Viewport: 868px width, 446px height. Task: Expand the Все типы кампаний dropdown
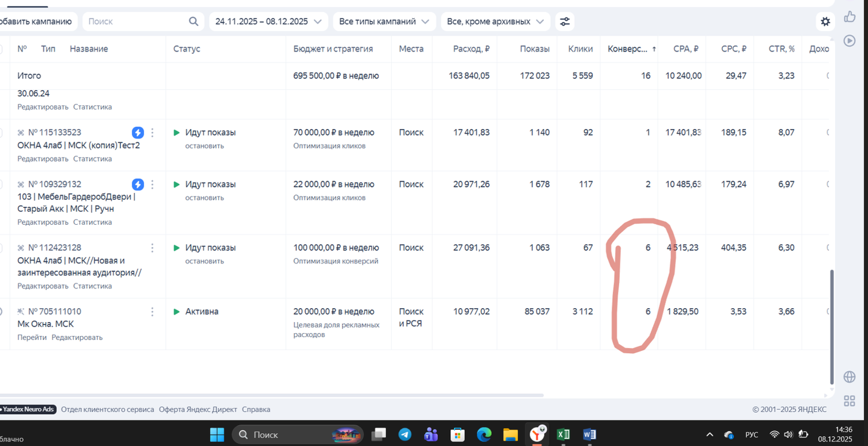pyautogui.click(x=384, y=21)
